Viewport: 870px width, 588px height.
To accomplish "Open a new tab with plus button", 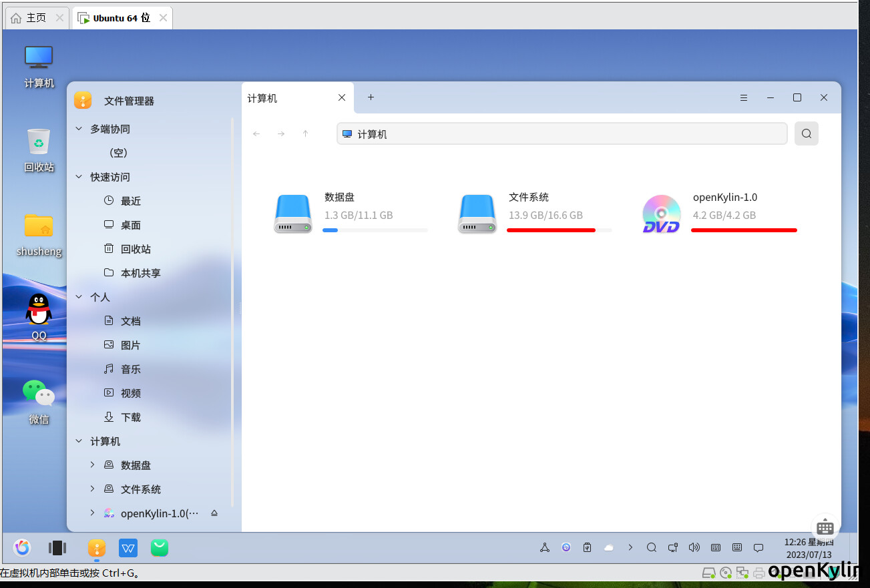I will coord(371,97).
